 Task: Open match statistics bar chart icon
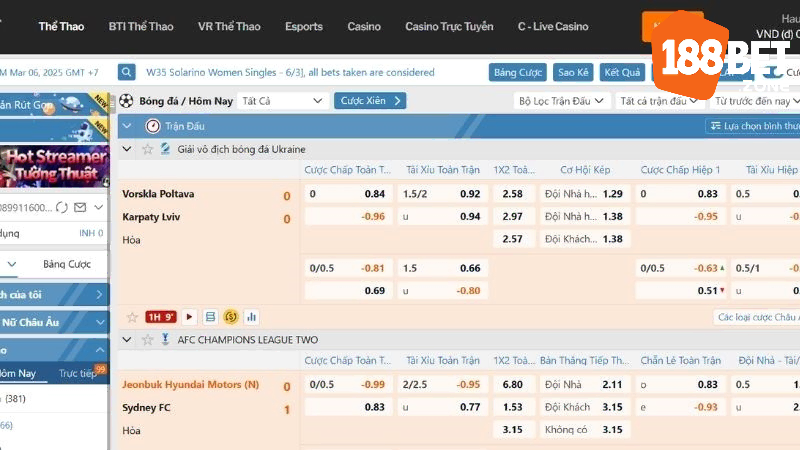click(x=252, y=317)
